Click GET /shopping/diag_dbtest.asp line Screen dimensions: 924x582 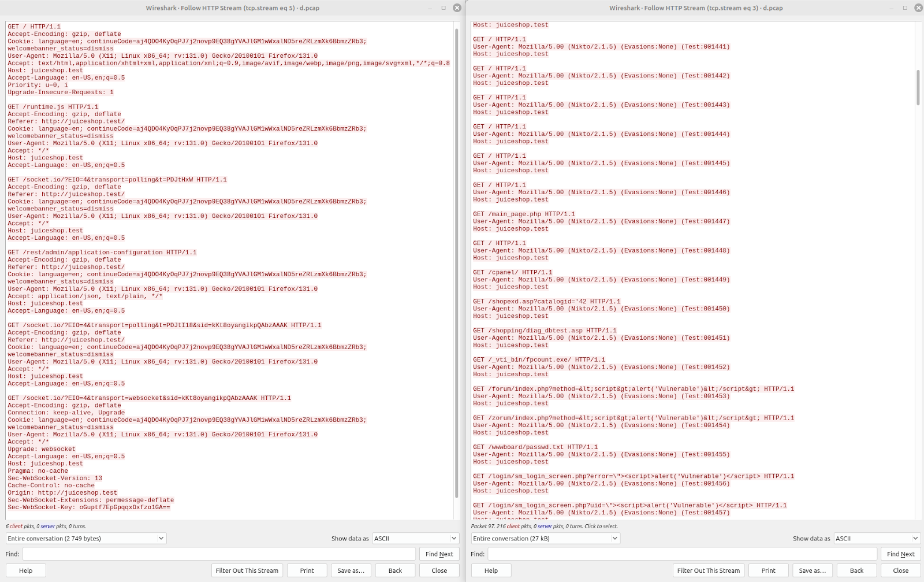(545, 331)
